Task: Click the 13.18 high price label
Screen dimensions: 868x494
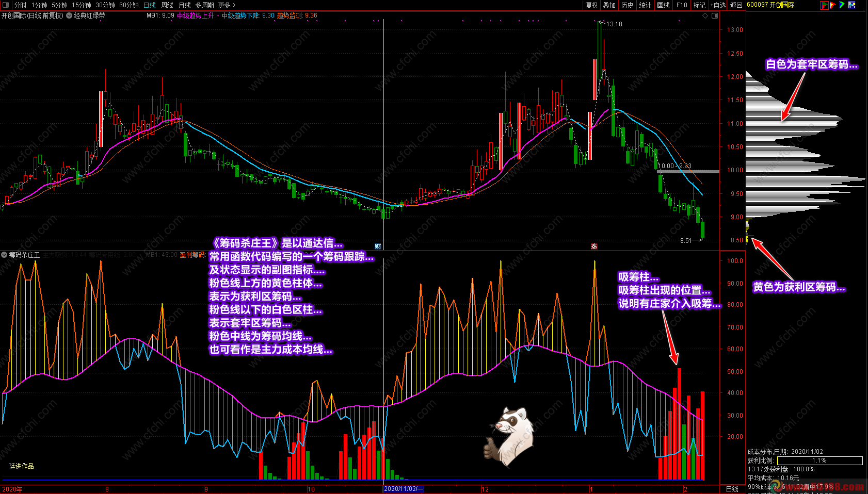Action: click(614, 24)
